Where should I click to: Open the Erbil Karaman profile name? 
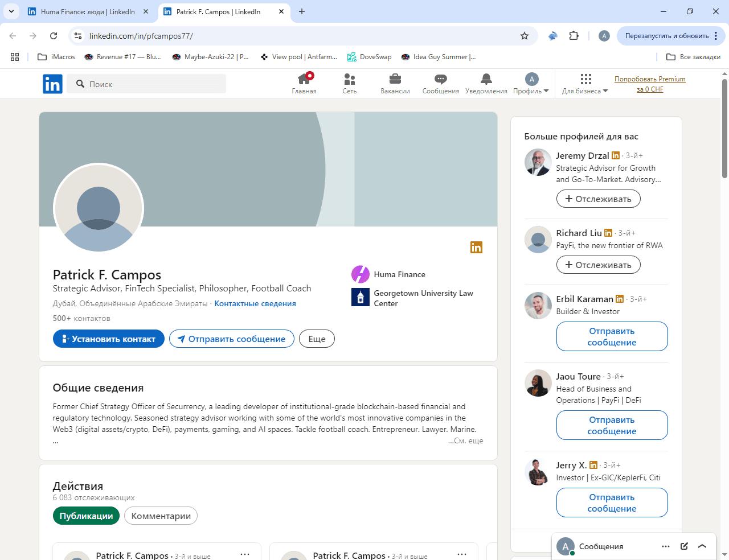[584, 299]
